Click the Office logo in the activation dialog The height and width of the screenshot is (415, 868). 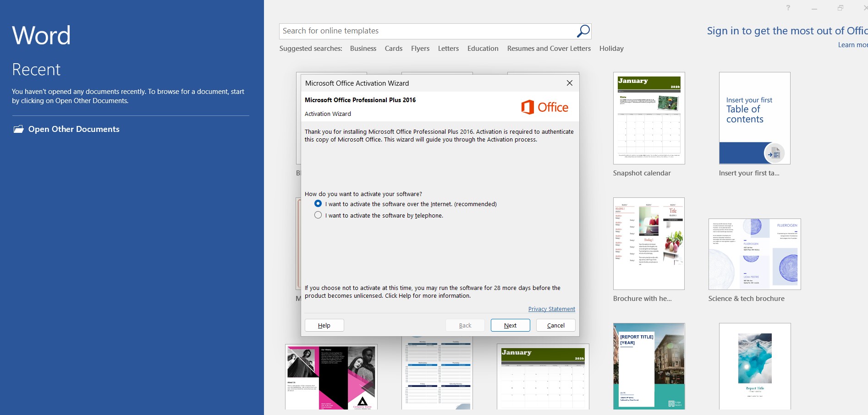(544, 106)
